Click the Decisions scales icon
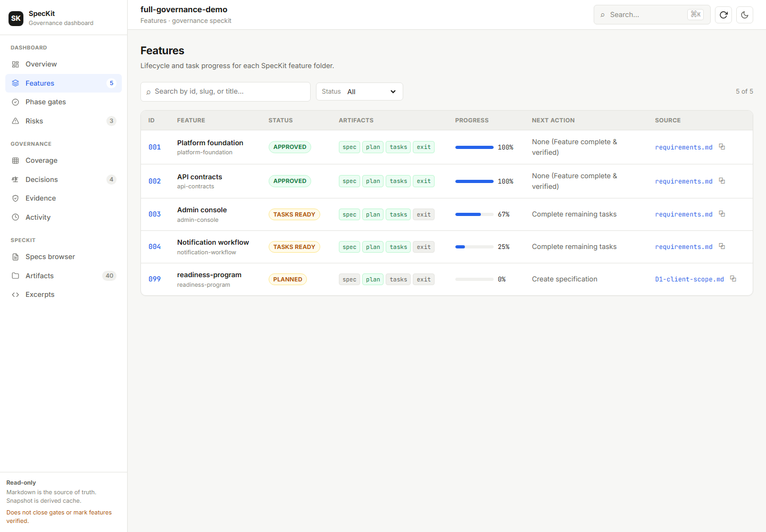This screenshot has height=532, width=766. 15,179
